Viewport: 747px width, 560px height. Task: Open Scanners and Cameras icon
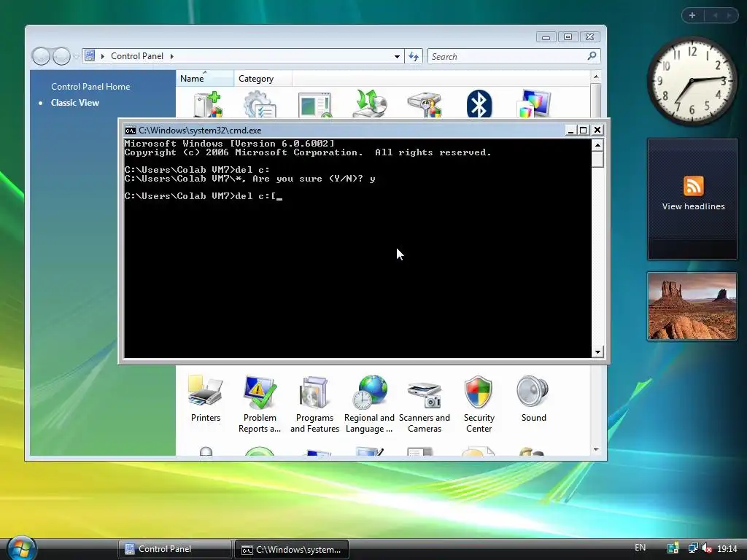424,404
